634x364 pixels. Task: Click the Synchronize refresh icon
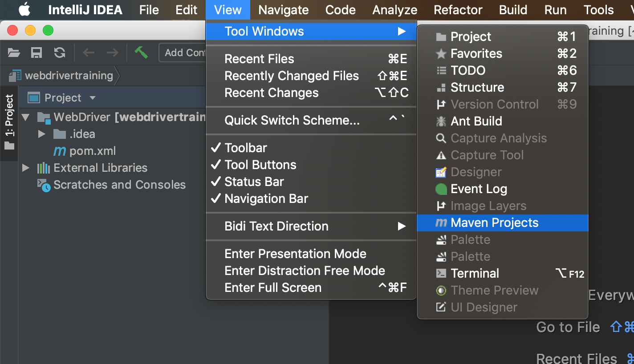click(60, 53)
